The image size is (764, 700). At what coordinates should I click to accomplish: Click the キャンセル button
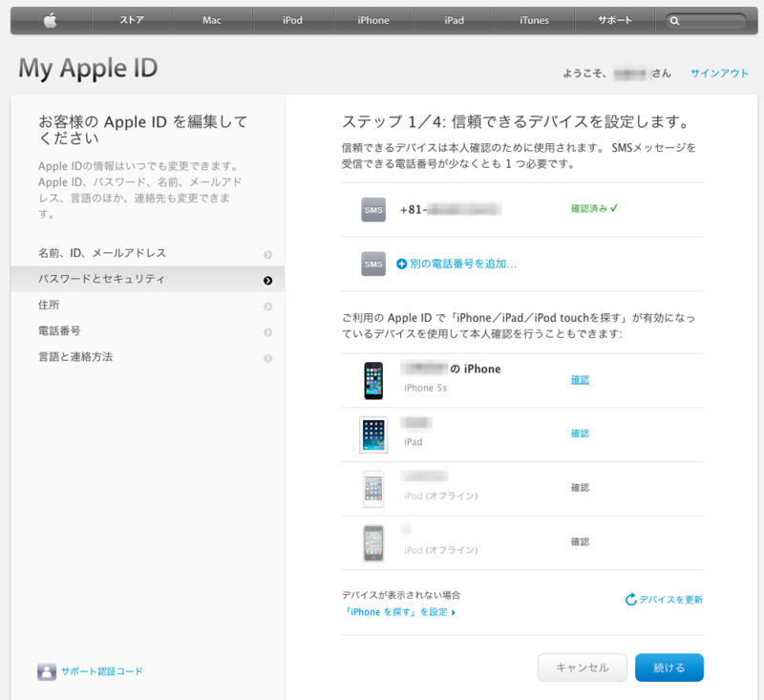[583, 668]
